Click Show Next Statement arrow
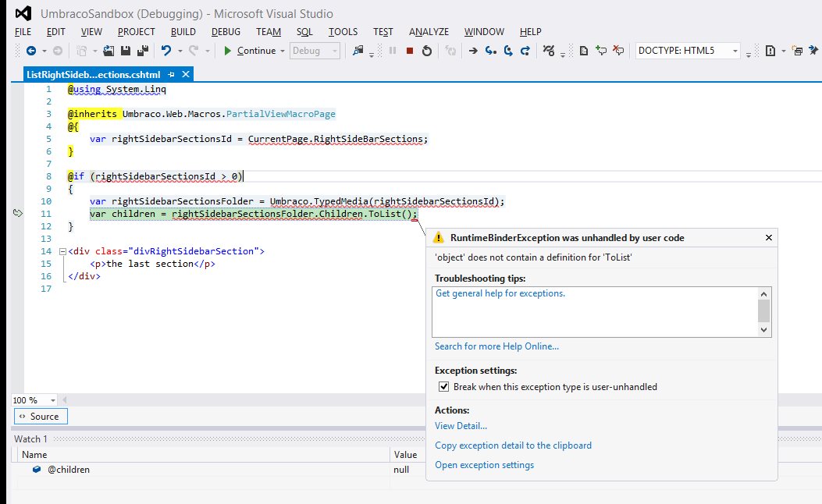The image size is (822, 504). [x=473, y=51]
